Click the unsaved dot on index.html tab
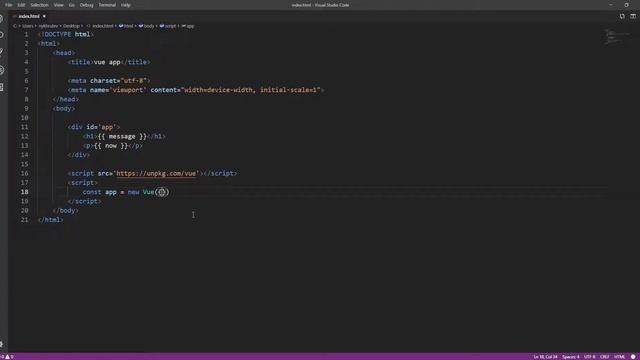Image resolution: width=640 pixels, height=360 pixels. [x=44, y=16]
